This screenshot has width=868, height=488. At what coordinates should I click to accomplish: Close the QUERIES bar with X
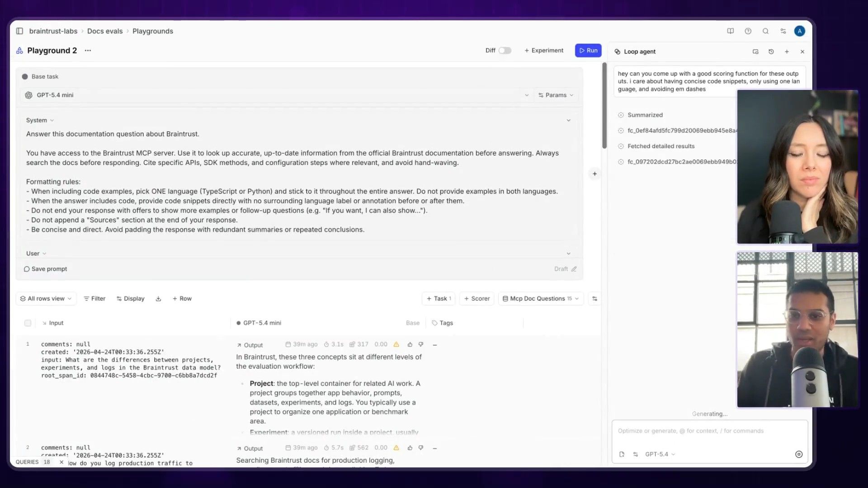pyautogui.click(x=61, y=462)
